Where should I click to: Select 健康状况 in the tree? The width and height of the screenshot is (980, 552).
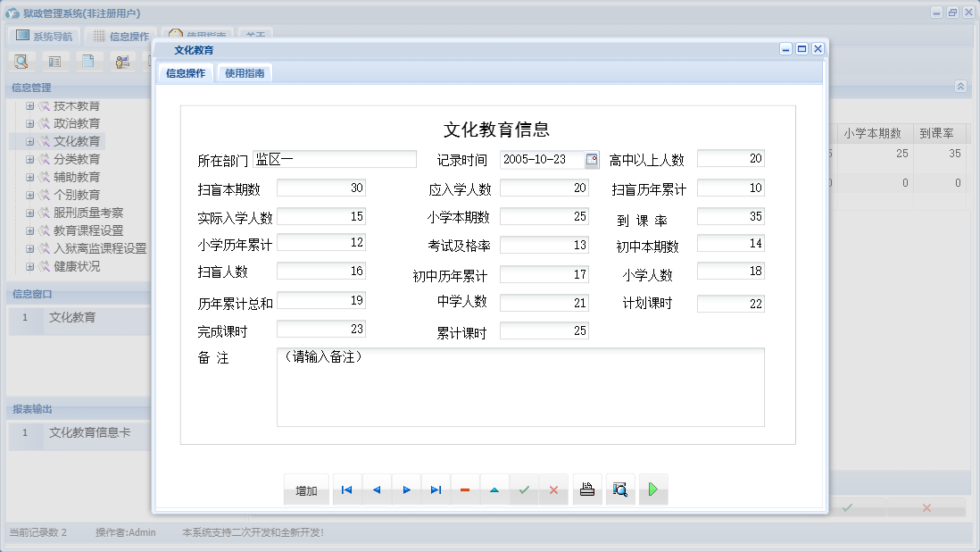pos(76,266)
